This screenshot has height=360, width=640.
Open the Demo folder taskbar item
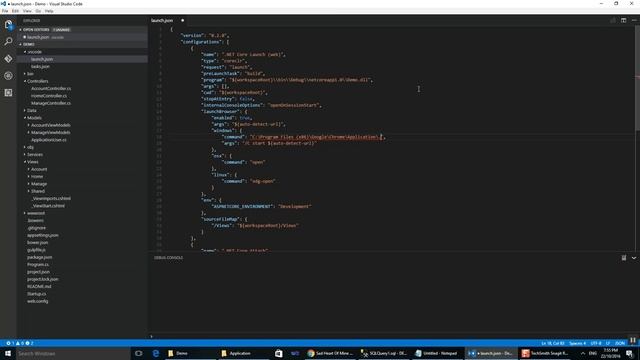pos(190,353)
